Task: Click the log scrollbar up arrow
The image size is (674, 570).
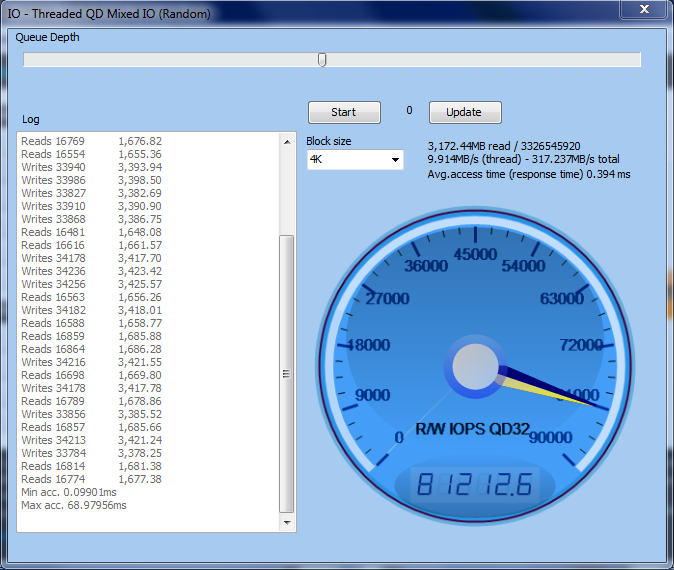Action: 288,139
